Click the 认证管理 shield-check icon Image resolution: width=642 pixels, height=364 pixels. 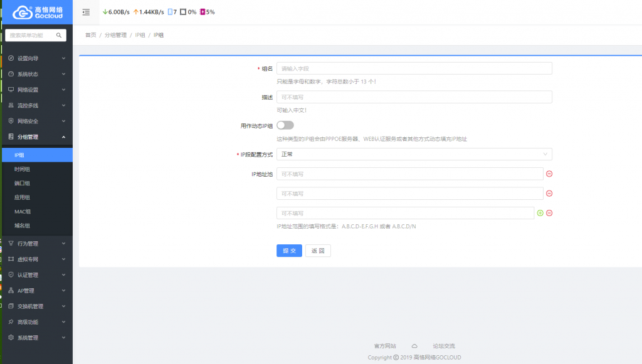[x=11, y=275]
